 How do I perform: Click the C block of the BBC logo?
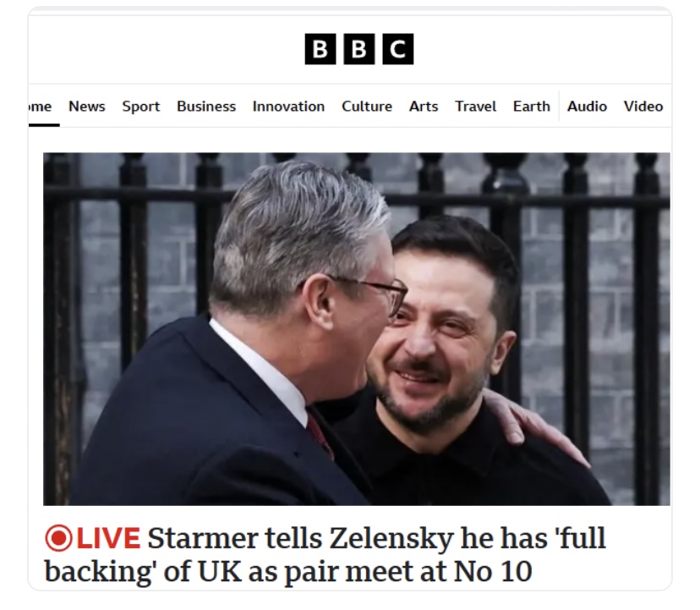pos(398,49)
